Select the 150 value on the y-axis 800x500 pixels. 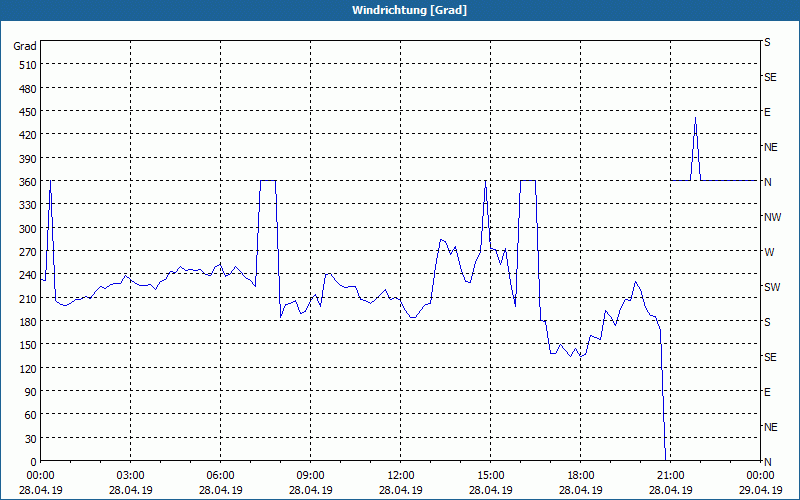[29, 345]
